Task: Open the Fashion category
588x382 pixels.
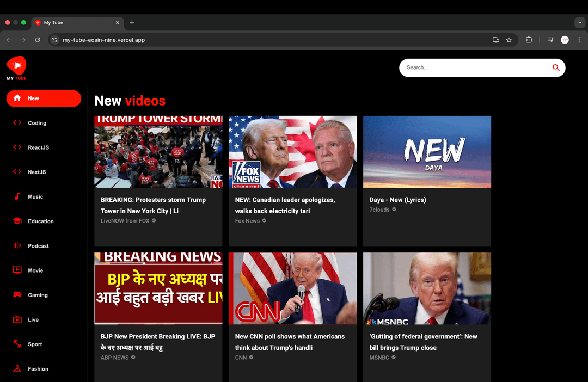Action: point(44,368)
